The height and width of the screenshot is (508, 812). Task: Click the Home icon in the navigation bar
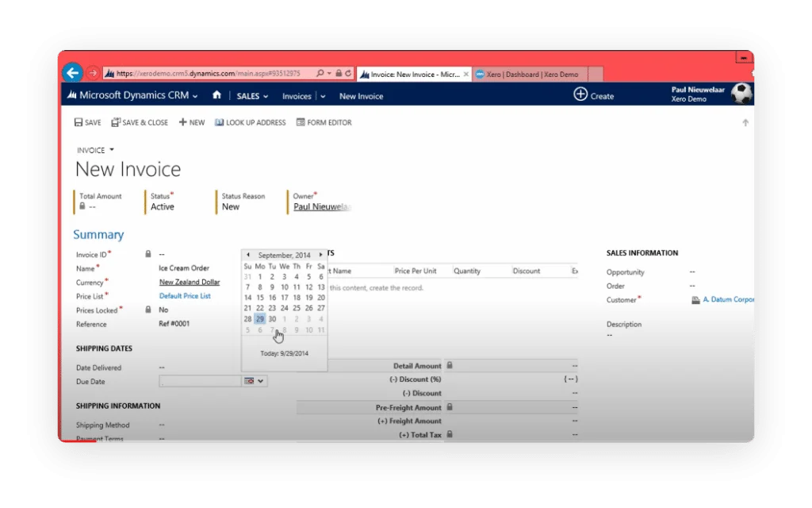(216, 95)
